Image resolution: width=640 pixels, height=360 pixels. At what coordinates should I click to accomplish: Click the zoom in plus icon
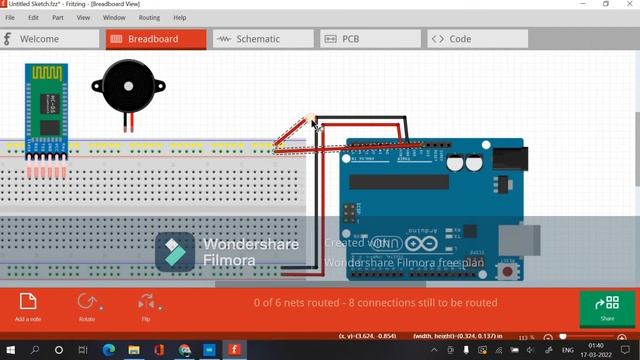(x=622, y=338)
